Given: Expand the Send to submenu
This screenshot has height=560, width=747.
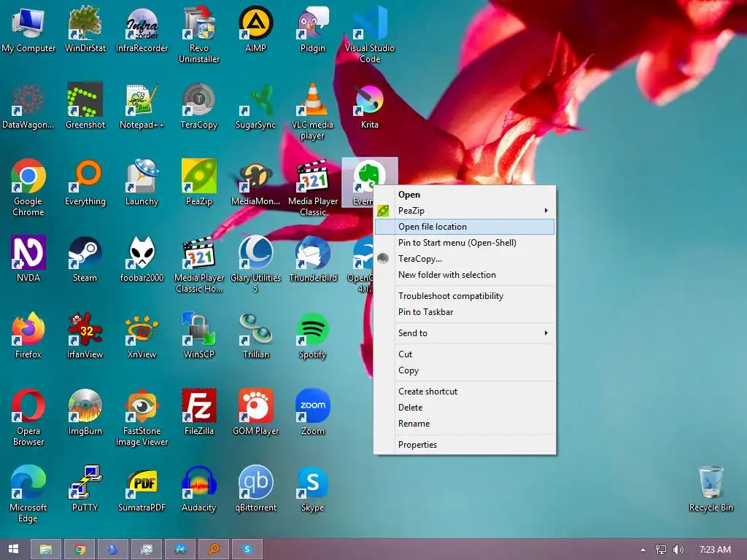Looking at the screenshot, I should pyautogui.click(x=465, y=332).
